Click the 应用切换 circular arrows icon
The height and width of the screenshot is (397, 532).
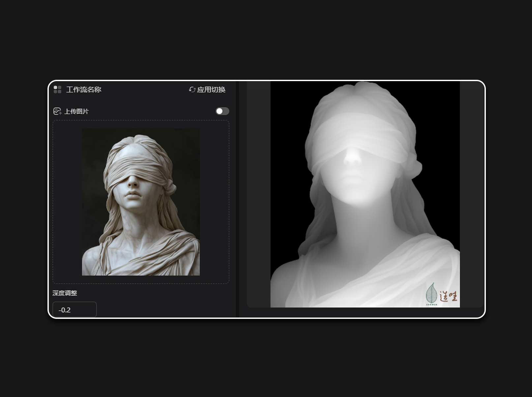coord(192,89)
